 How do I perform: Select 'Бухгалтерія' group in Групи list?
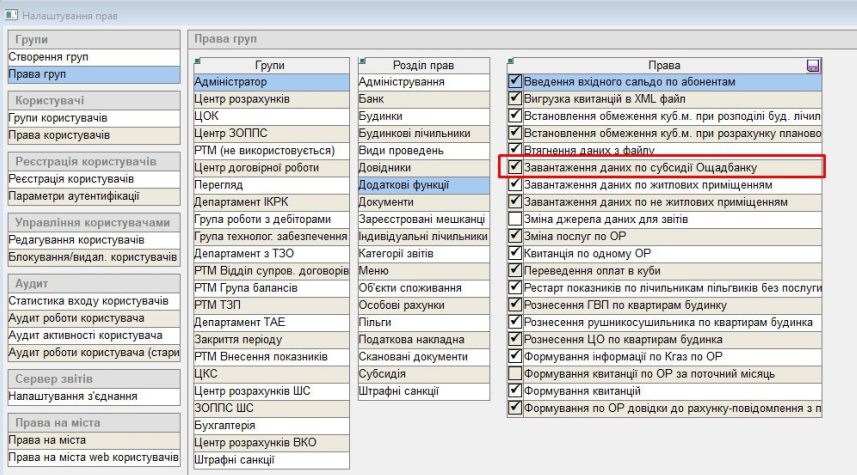(x=225, y=425)
